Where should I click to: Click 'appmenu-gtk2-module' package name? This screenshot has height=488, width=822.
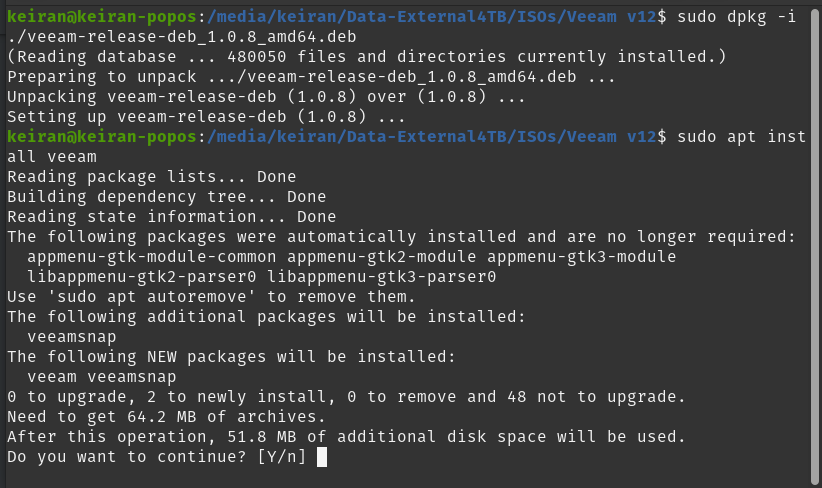coord(382,257)
